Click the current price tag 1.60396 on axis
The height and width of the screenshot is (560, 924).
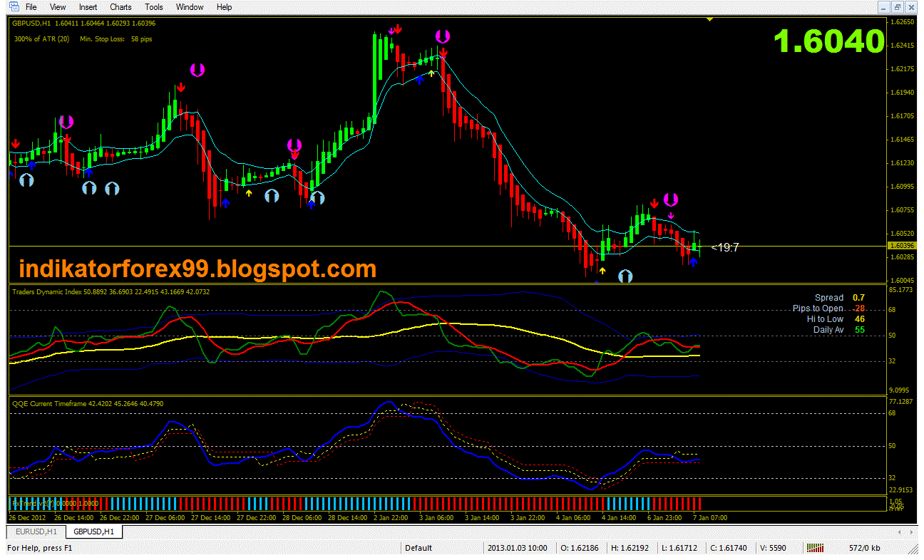point(902,245)
